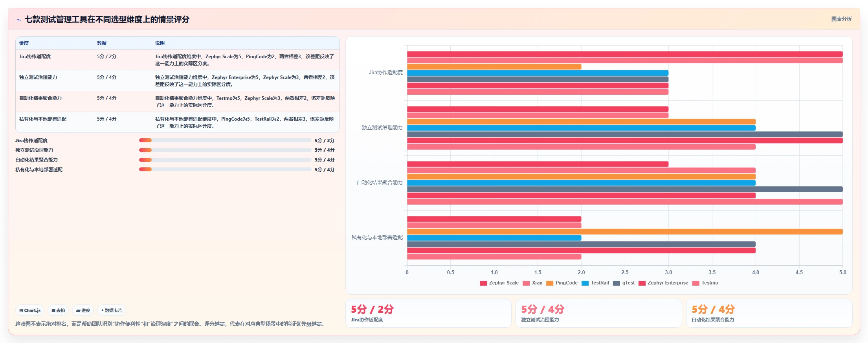Click the gray qTest bar in 自动化结果聚合能力 group
The height and width of the screenshot is (343, 868).
tap(625, 189)
